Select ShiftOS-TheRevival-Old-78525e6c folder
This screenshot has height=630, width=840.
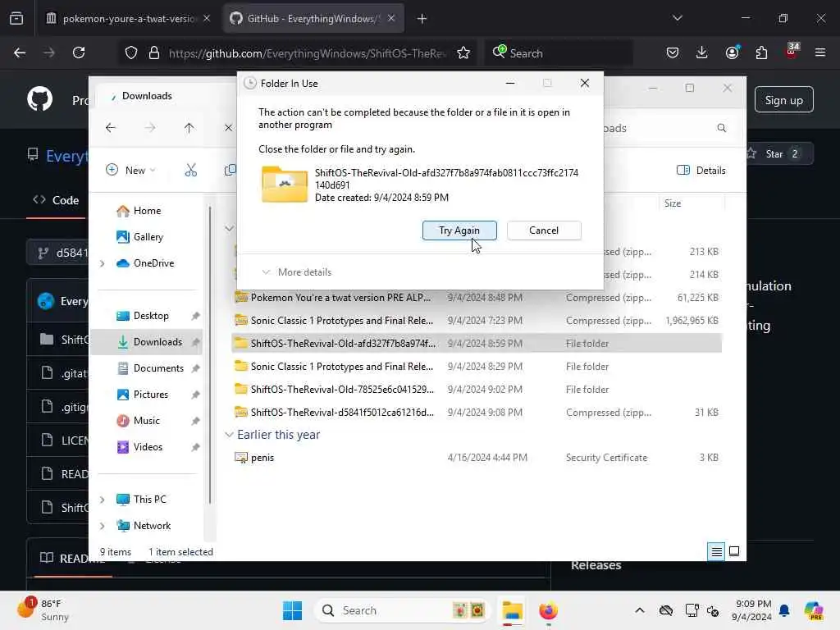coord(477,390)
